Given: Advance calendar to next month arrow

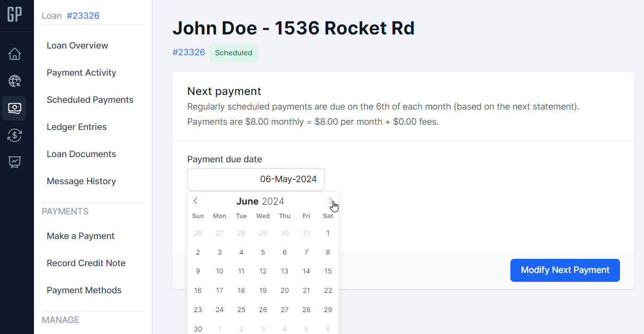Looking at the screenshot, I should coord(330,201).
